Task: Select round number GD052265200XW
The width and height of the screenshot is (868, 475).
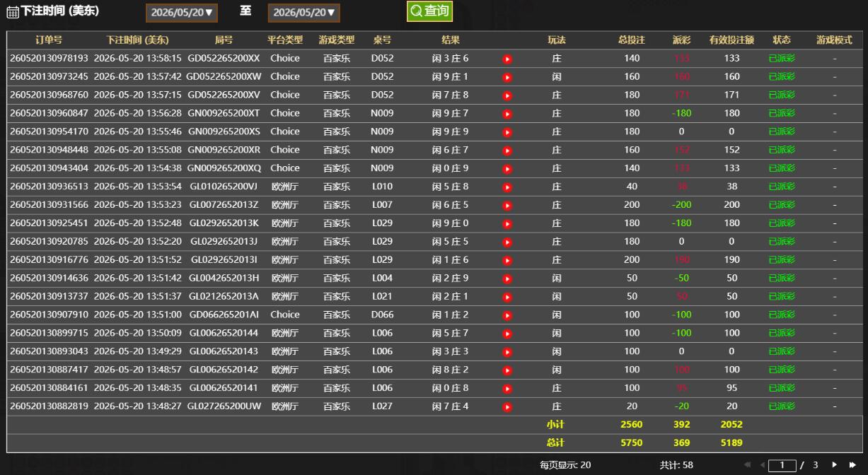Action: (224, 76)
